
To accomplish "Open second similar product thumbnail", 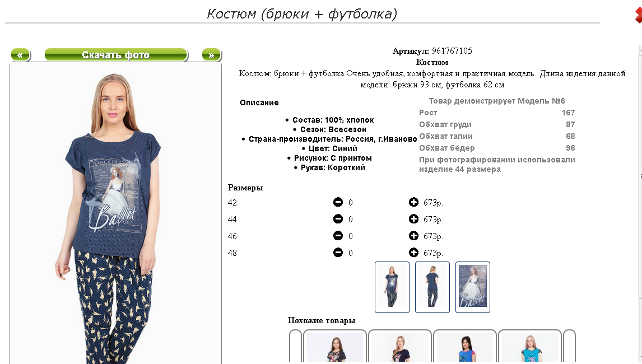I will tap(400, 347).
